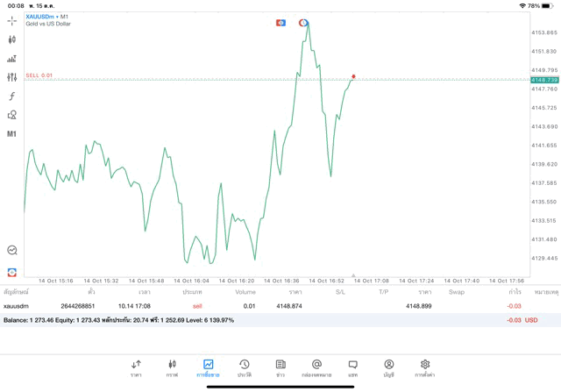The image size is (561, 392).
Task: Open the History tab (ประวัติ)
Action: tap(244, 367)
